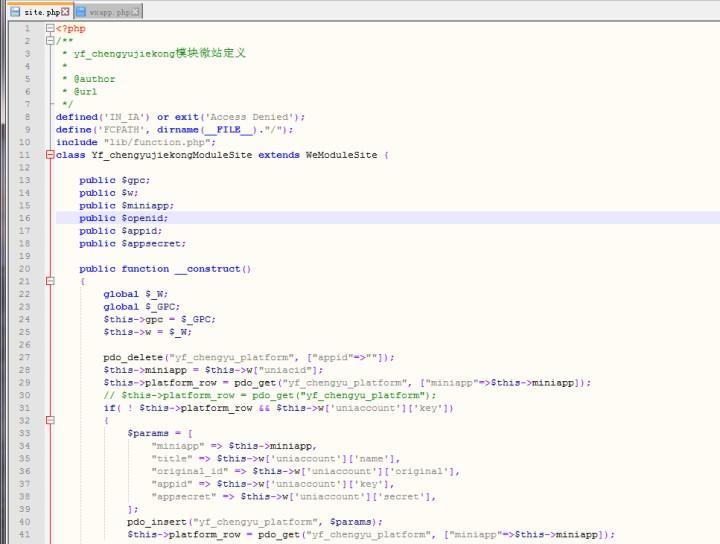Collapse the doc comment fold on line 2
The height and width of the screenshot is (544, 720).
(x=49, y=41)
